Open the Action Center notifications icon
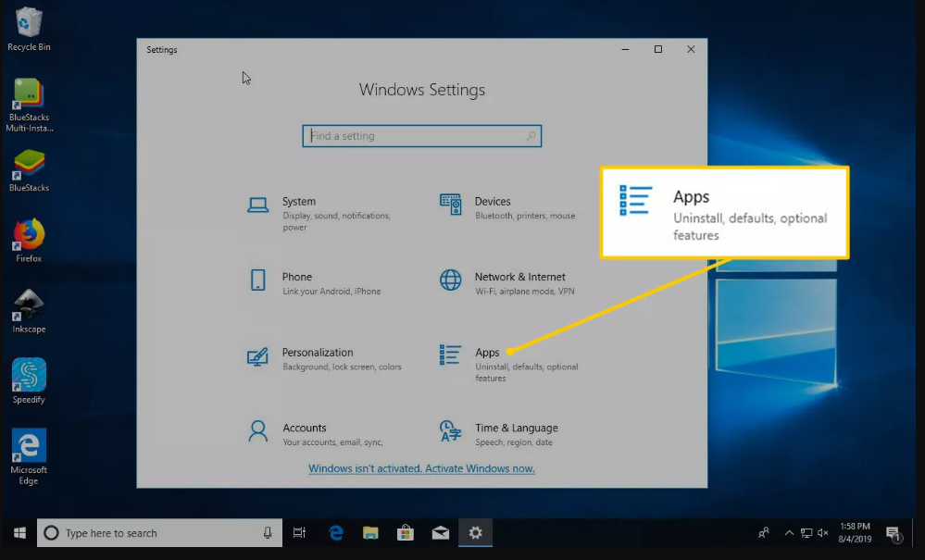The height and width of the screenshot is (560, 925). coord(894,534)
